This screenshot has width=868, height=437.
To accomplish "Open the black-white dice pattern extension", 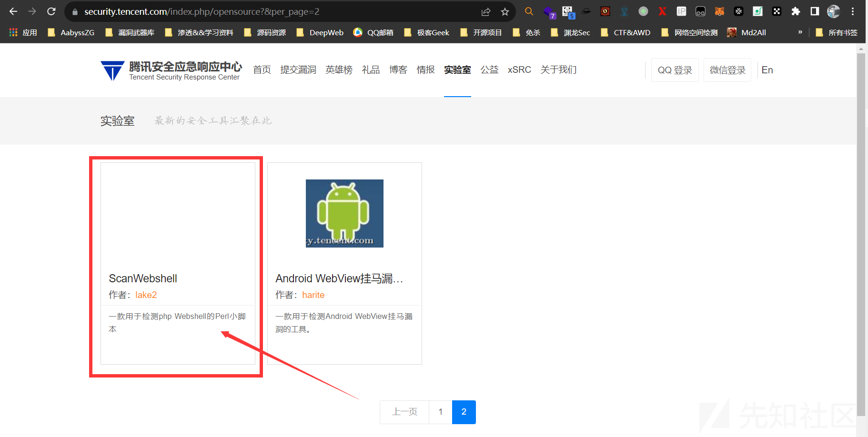I will pos(777,11).
